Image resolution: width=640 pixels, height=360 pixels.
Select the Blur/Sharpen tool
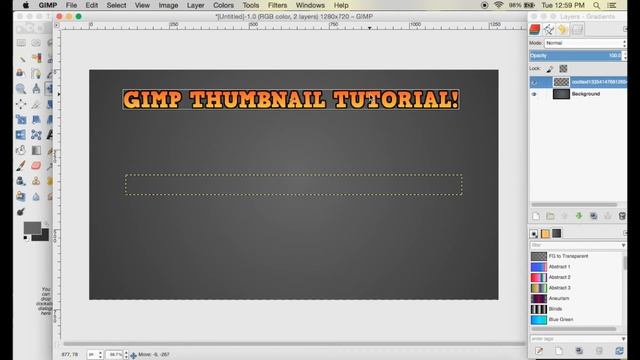36,196
